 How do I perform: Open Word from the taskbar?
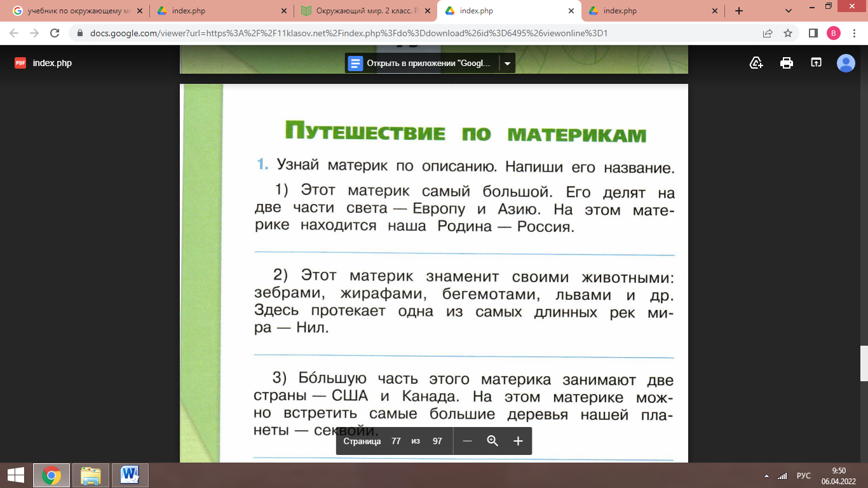click(x=130, y=475)
